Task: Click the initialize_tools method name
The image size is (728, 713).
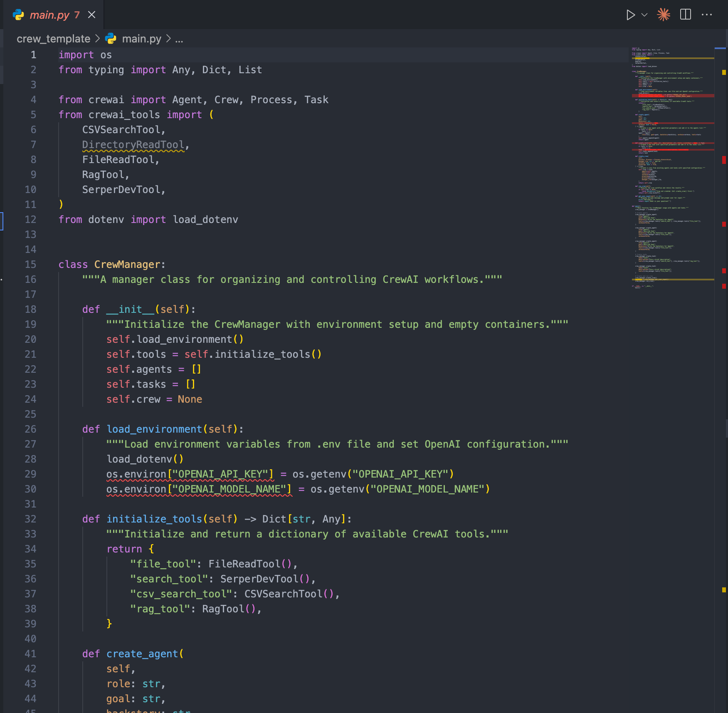Action: click(x=154, y=519)
